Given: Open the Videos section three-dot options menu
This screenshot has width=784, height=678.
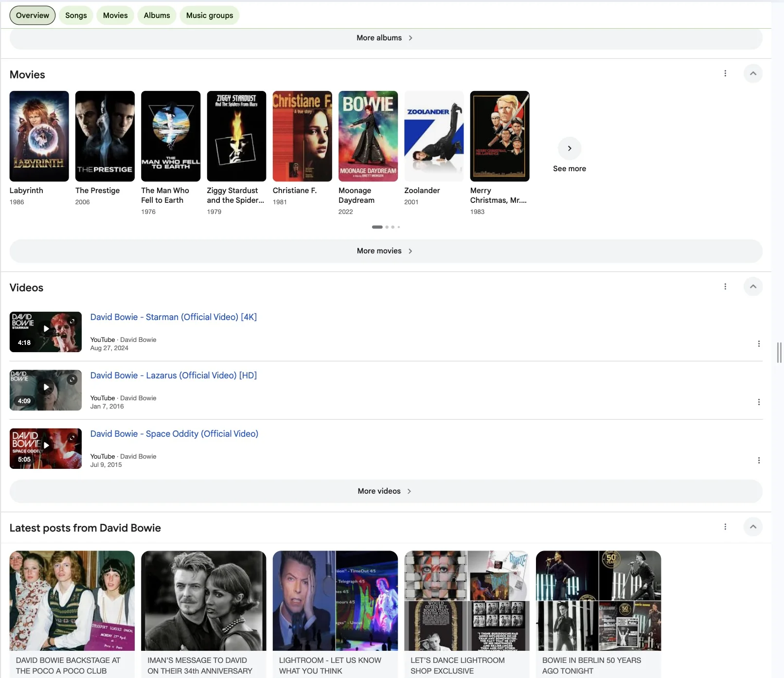Looking at the screenshot, I should pos(725,286).
